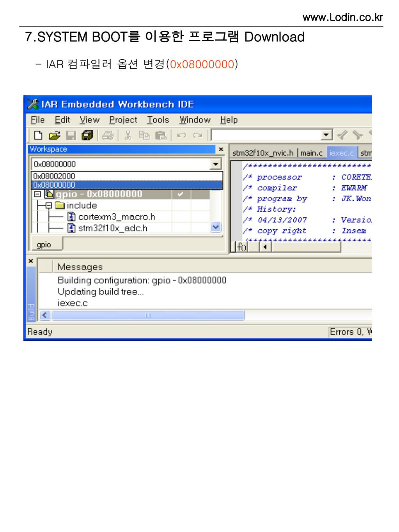Click the '/* History:' comment line
Image resolution: width=399 pixels, height=532 pixels.
(269, 209)
